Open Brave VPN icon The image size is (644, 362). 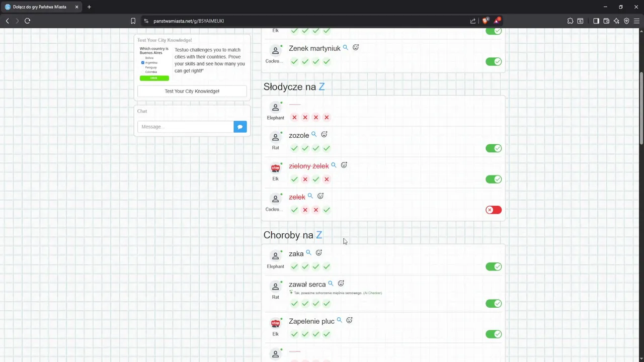626,21
